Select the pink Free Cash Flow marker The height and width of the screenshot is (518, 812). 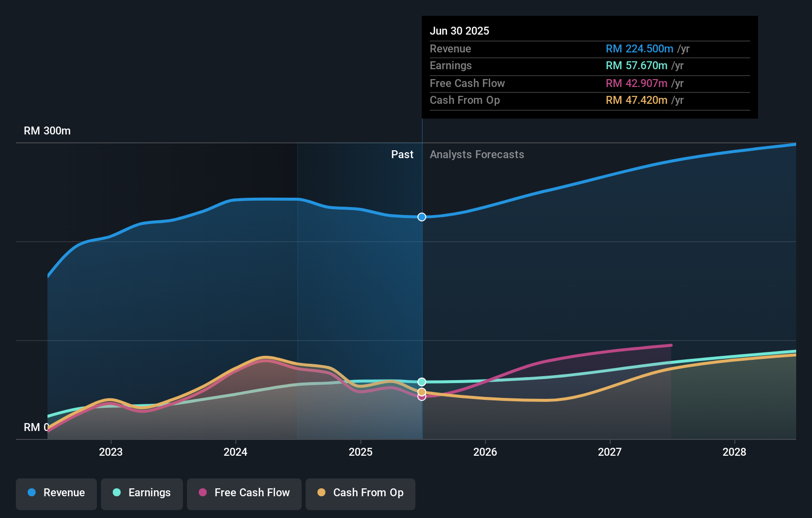(421, 397)
